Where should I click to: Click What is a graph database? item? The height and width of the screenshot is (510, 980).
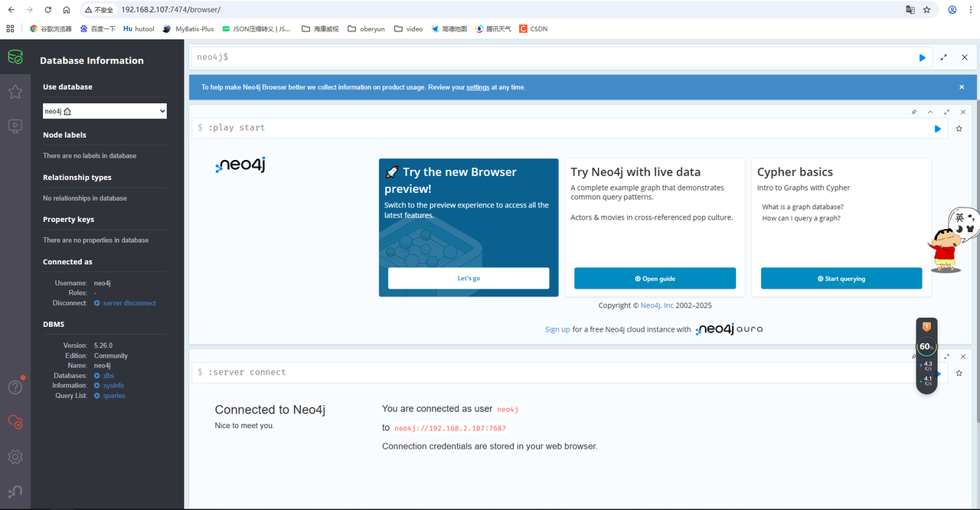(803, 207)
